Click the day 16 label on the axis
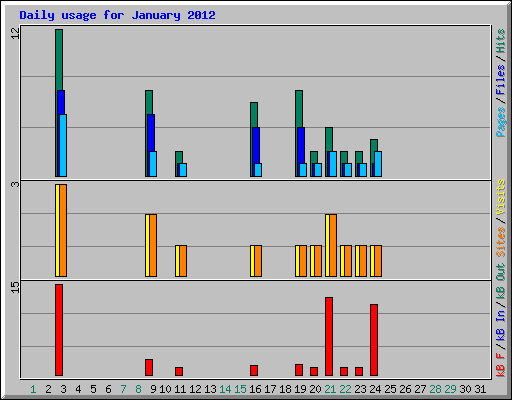 pos(255,389)
